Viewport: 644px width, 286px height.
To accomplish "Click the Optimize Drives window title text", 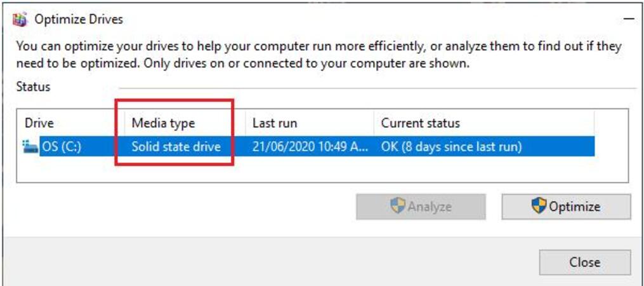I will 79,19.
